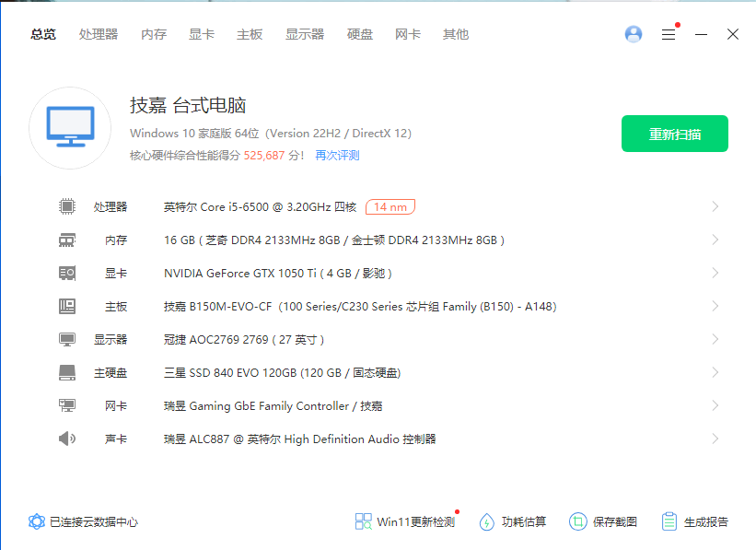Click the save screenshot icon
Image resolution: width=756 pixels, height=550 pixels.
(x=577, y=521)
